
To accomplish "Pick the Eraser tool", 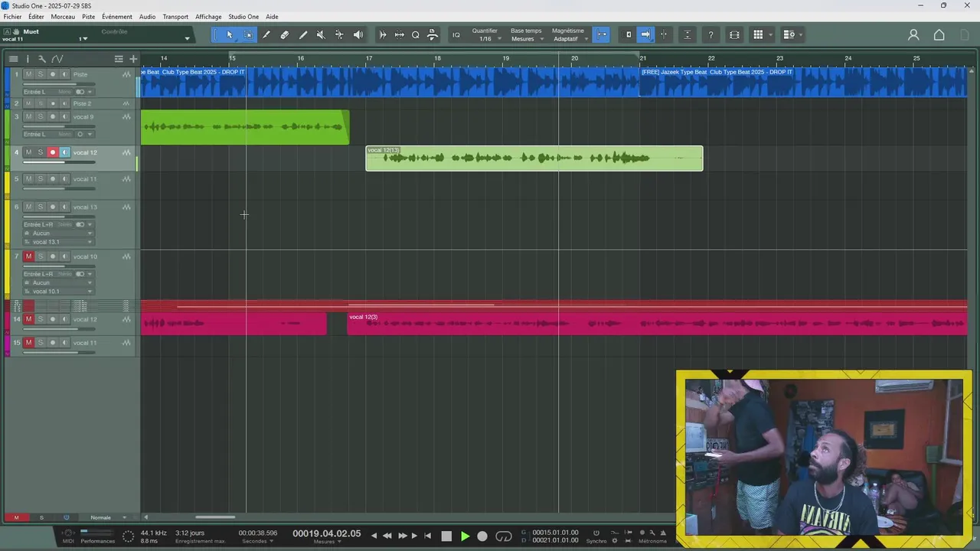I will (285, 34).
